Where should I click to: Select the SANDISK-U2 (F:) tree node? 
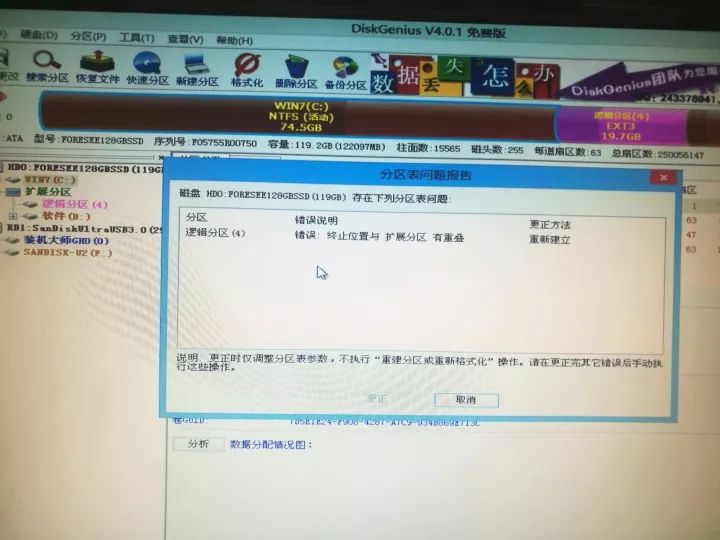click(x=68, y=252)
